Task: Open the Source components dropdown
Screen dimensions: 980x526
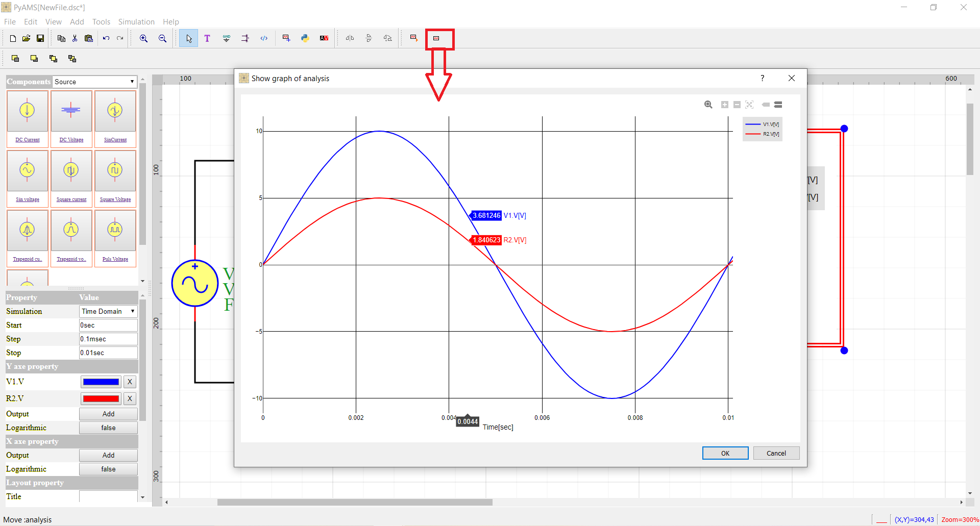Action: pyautogui.click(x=94, y=82)
